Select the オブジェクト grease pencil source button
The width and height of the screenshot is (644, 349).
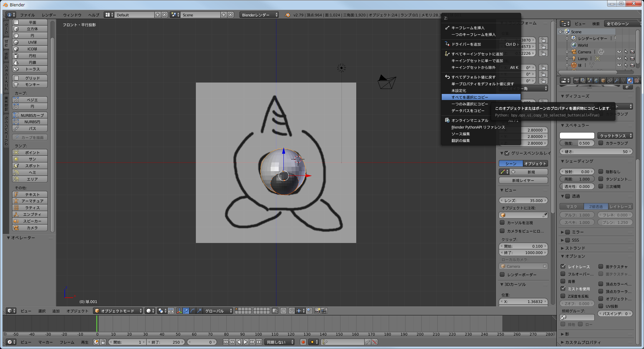click(x=535, y=164)
